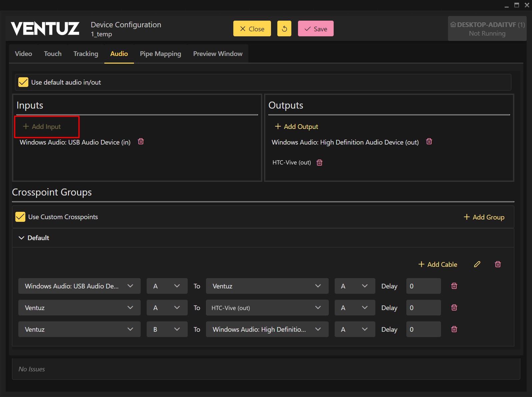The width and height of the screenshot is (532, 397).
Task: Delete the Default crosspoint group
Action: pos(498,264)
